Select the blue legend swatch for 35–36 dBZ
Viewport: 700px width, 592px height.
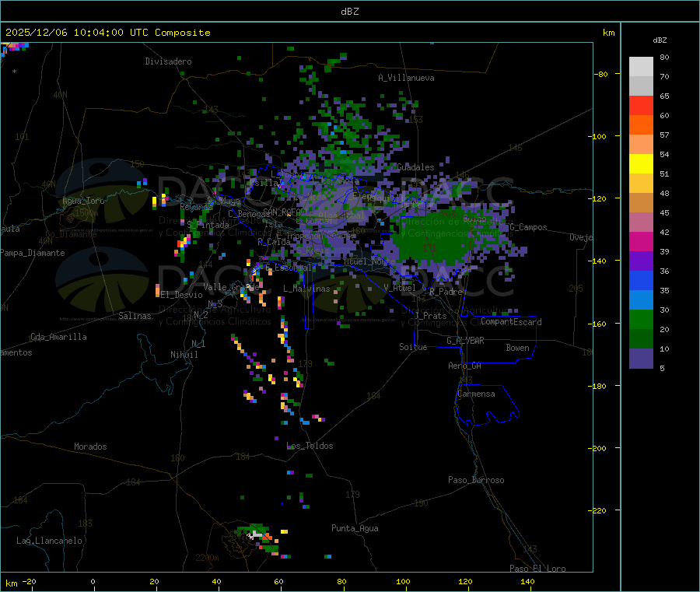641,280
